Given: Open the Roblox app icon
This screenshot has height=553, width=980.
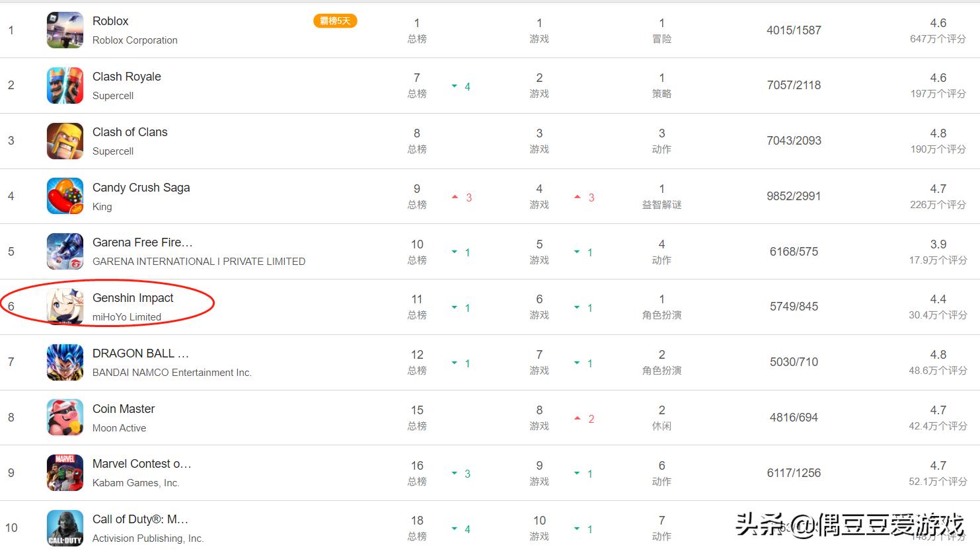Looking at the screenshot, I should (65, 30).
